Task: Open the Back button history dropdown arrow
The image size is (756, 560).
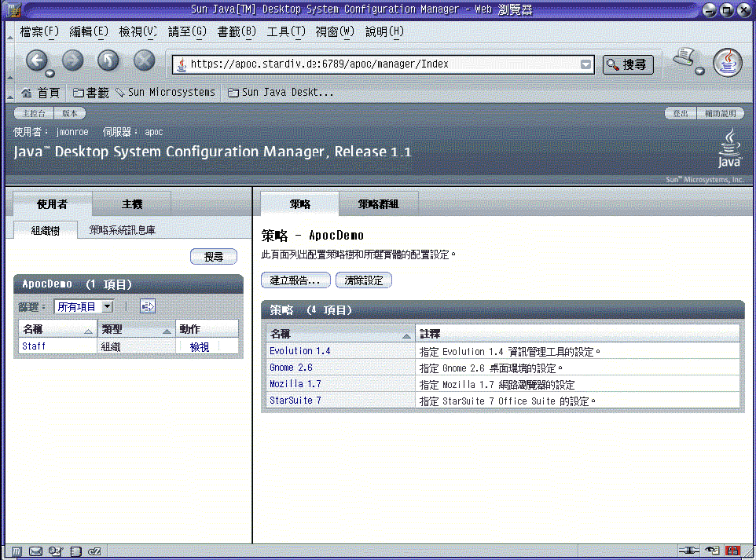Action: (x=50, y=73)
